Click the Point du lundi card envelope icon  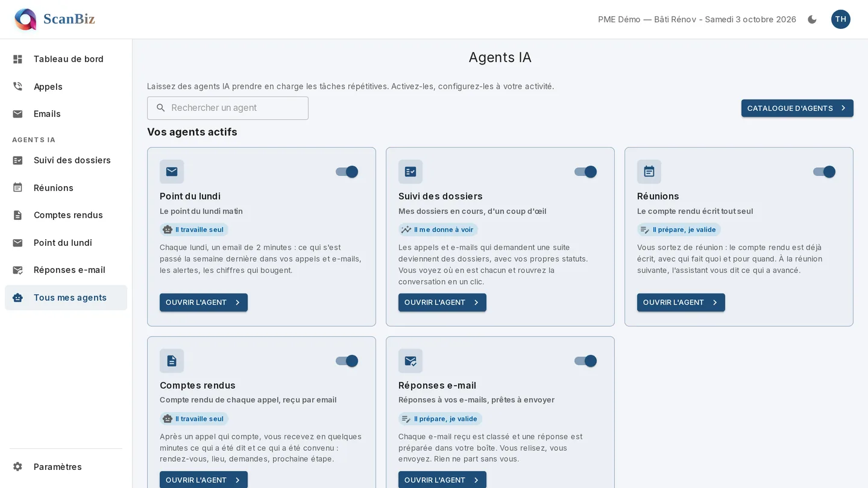coord(172,172)
